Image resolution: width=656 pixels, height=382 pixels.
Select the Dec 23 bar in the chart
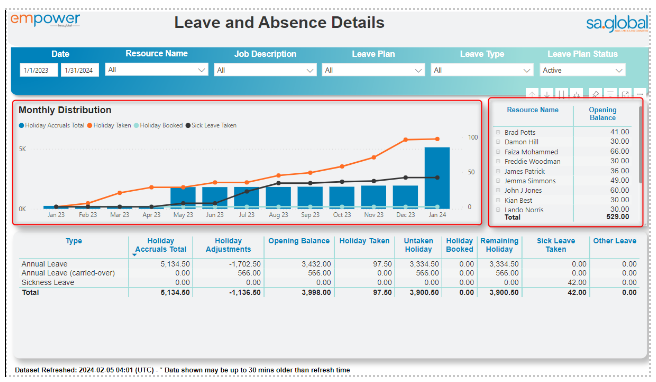(405, 197)
